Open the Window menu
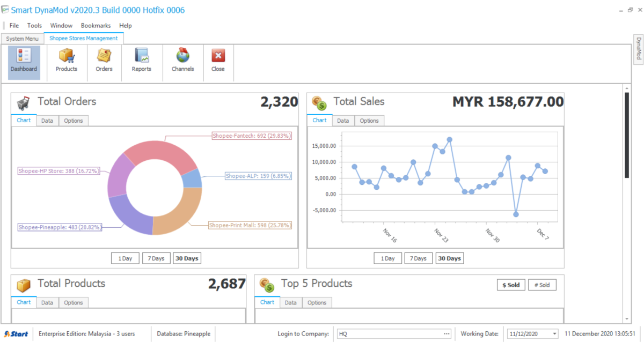644x343 pixels. 61,25
